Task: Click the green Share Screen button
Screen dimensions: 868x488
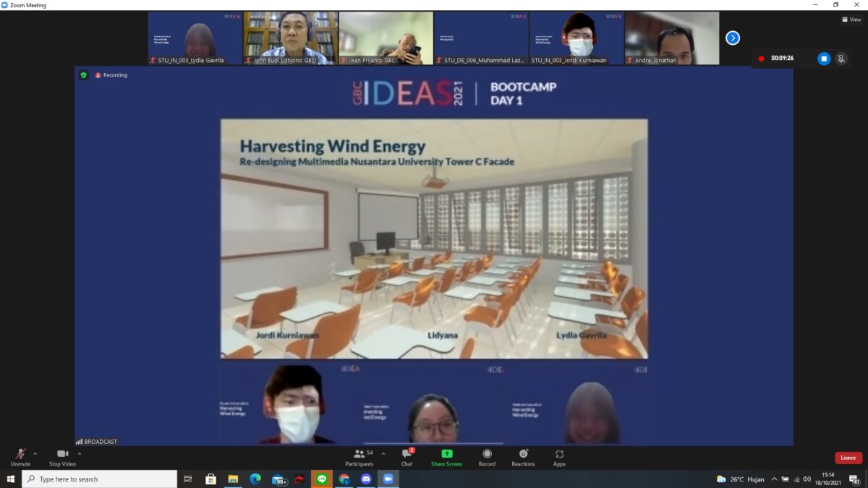Action: (447, 457)
